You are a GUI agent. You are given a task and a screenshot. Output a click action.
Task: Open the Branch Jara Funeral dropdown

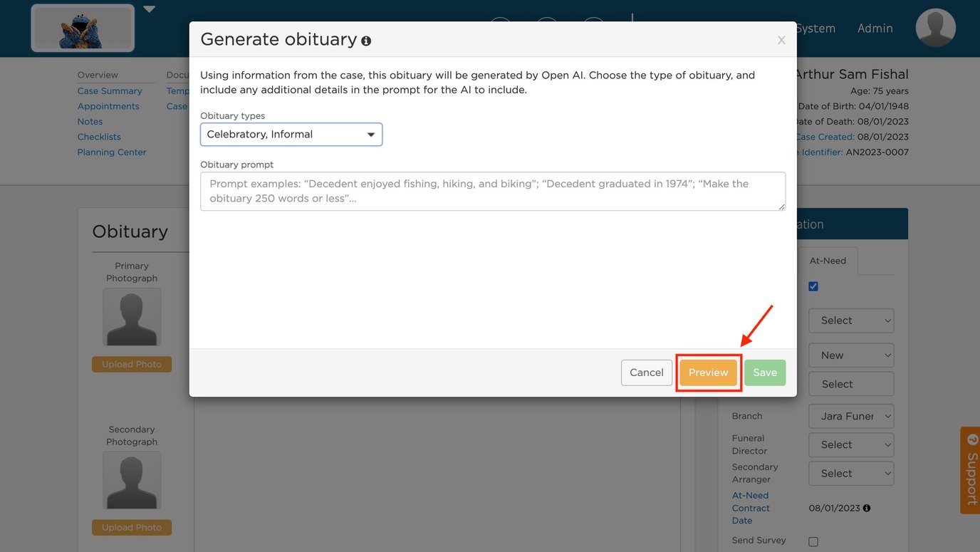point(851,416)
